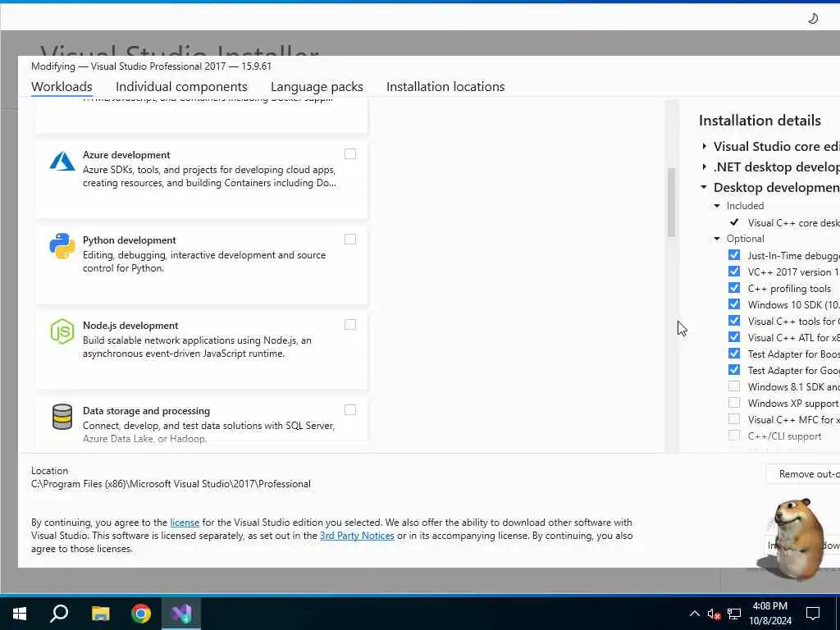Check the Azure development workload checkbox
Image resolution: width=840 pixels, height=630 pixels.
350,154
